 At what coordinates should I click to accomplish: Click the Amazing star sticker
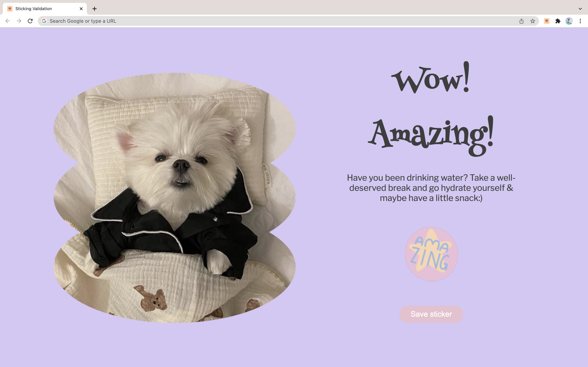(431, 254)
